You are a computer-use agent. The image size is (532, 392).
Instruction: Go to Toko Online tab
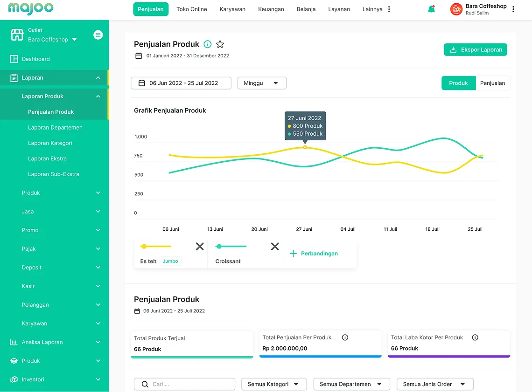pos(191,9)
